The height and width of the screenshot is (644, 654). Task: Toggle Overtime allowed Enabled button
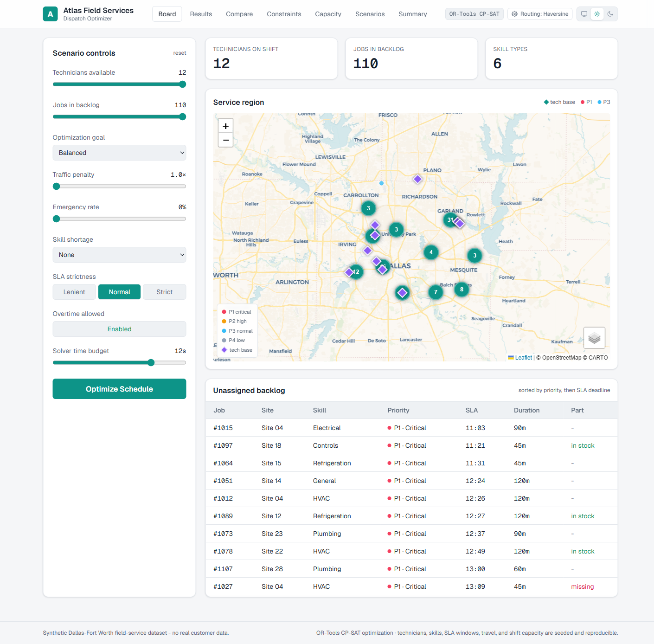pyautogui.click(x=119, y=329)
